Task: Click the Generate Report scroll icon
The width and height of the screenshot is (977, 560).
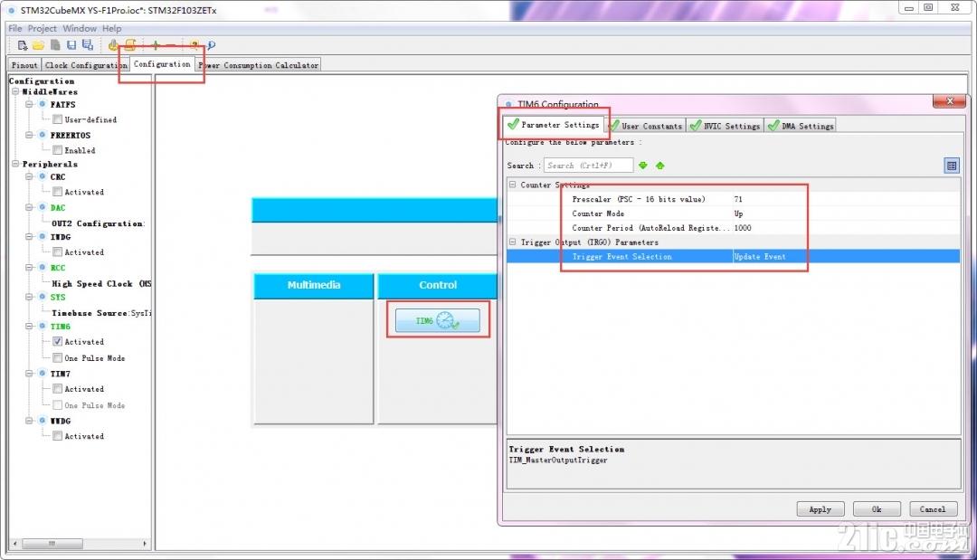Action: tap(129, 45)
